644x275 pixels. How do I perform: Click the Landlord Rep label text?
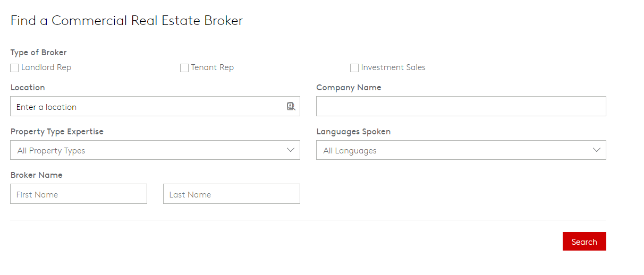[46, 67]
